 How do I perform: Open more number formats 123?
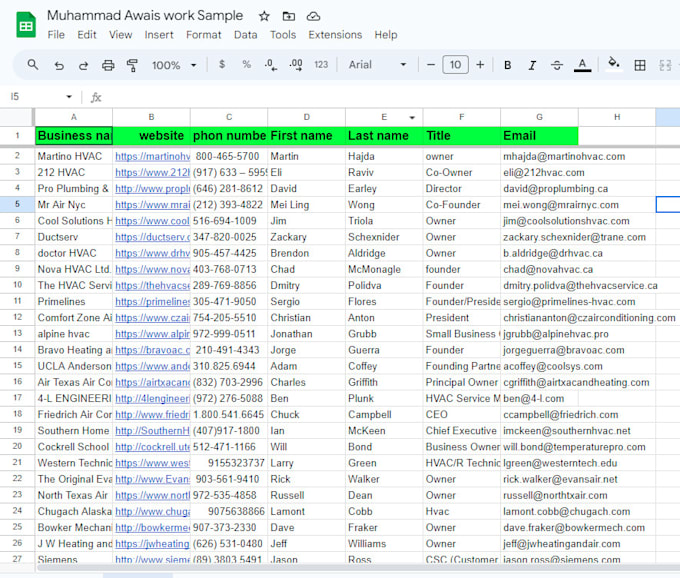(321, 65)
